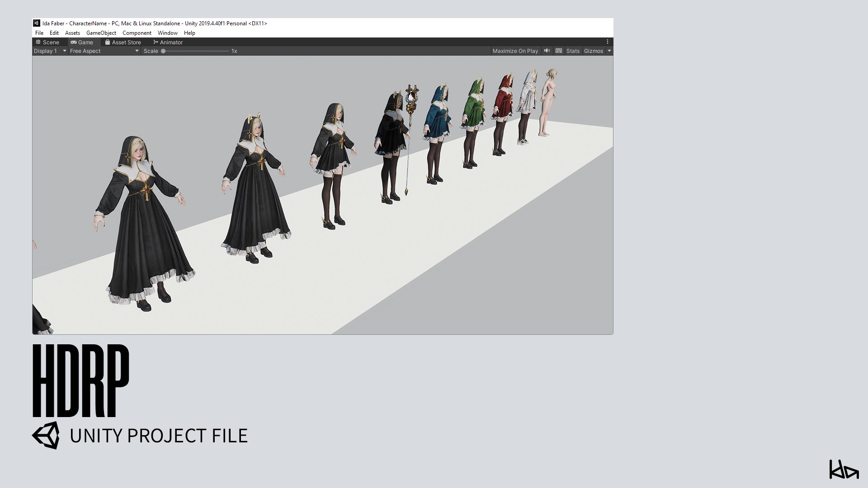The width and height of the screenshot is (868, 488).
Task: Click the Scale slider handle
Action: tap(163, 51)
